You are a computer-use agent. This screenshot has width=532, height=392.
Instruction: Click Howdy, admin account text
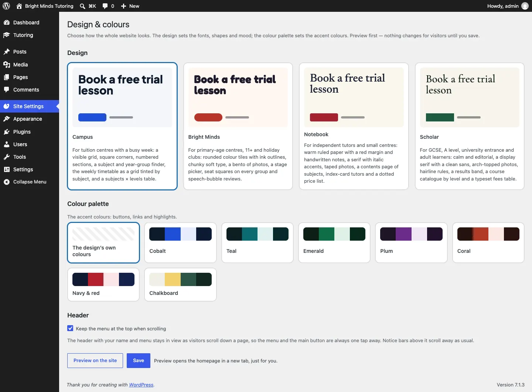(503, 6)
